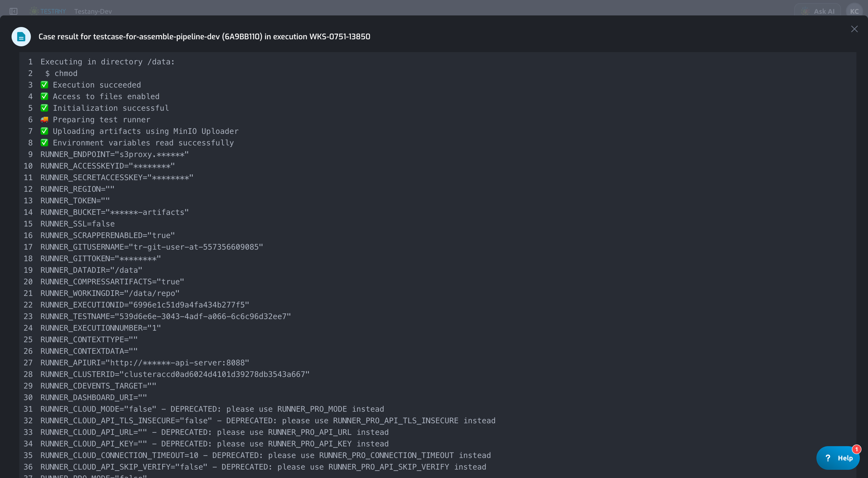
Task: Select the RUNNER_CDEVENTS_TARGET line
Action: point(98,386)
